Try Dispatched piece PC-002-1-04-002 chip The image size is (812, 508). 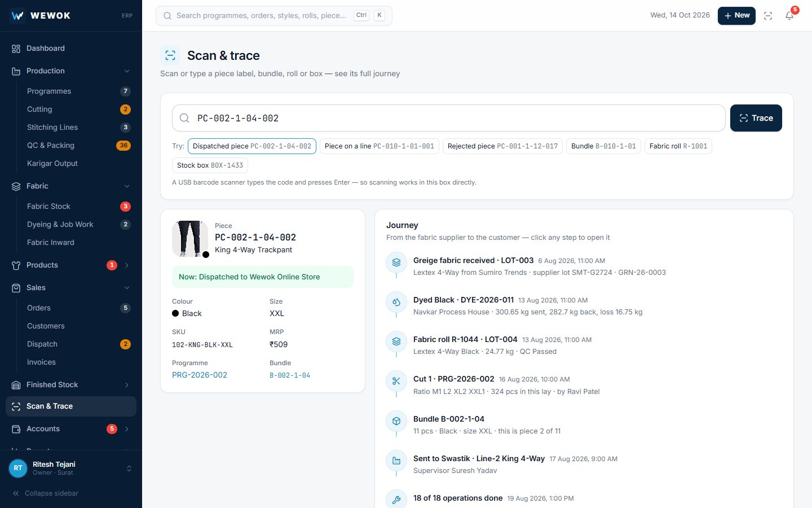coord(252,146)
